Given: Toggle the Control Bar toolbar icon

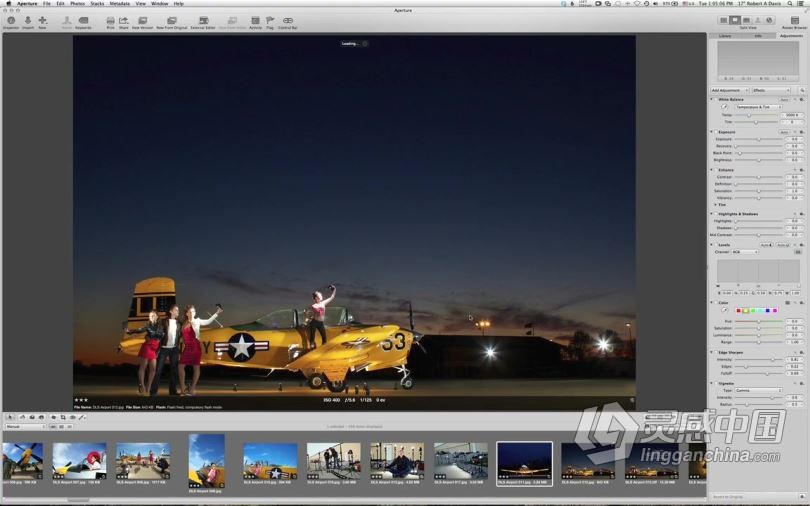Looking at the screenshot, I should (288, 21).
